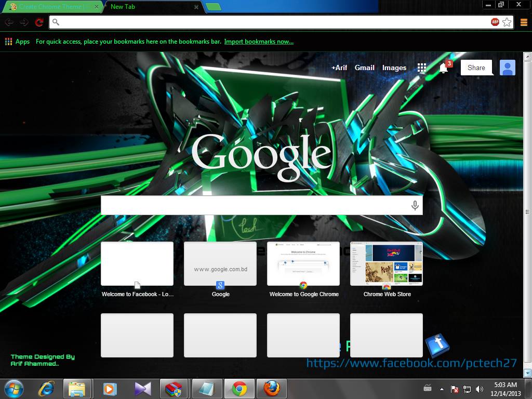
Task: Open the Chrome menu hamburger icon
Action: tap(524, 22)
